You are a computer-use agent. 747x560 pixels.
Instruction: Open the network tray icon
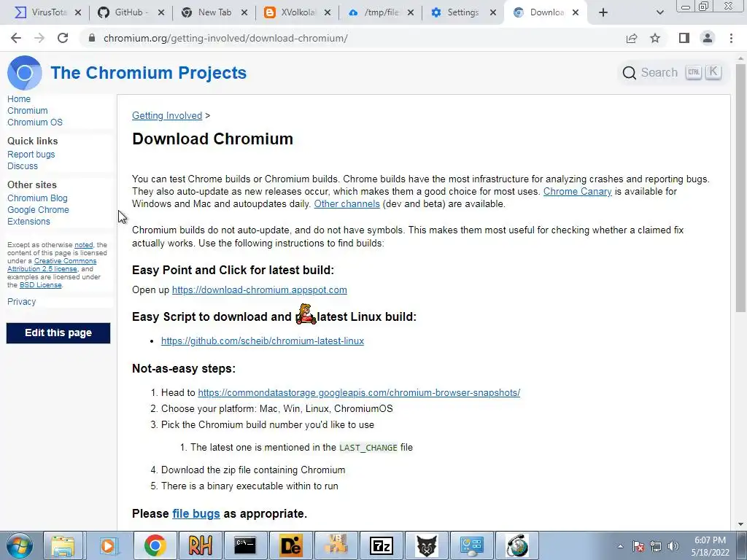coord(656,546)
